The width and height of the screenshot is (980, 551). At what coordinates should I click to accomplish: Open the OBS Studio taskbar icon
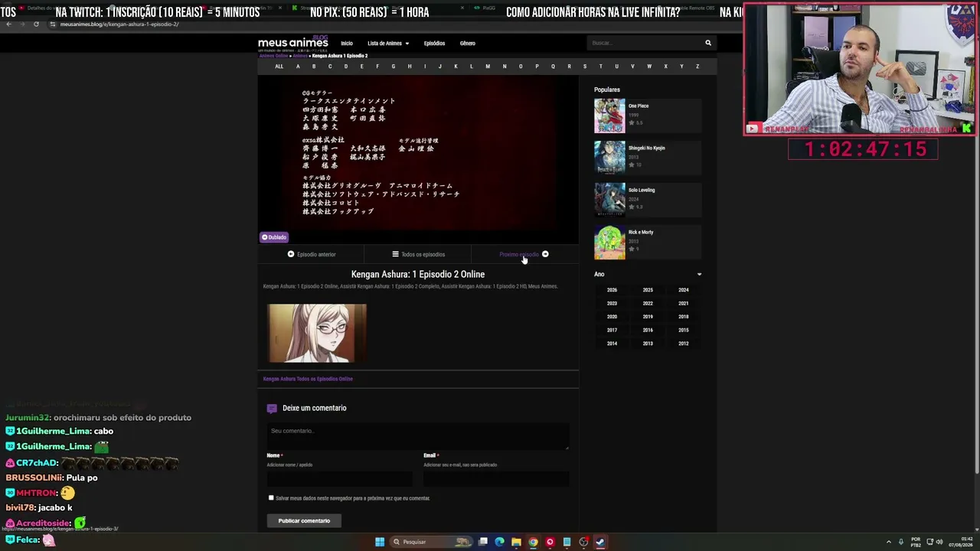tap(583, 542)
